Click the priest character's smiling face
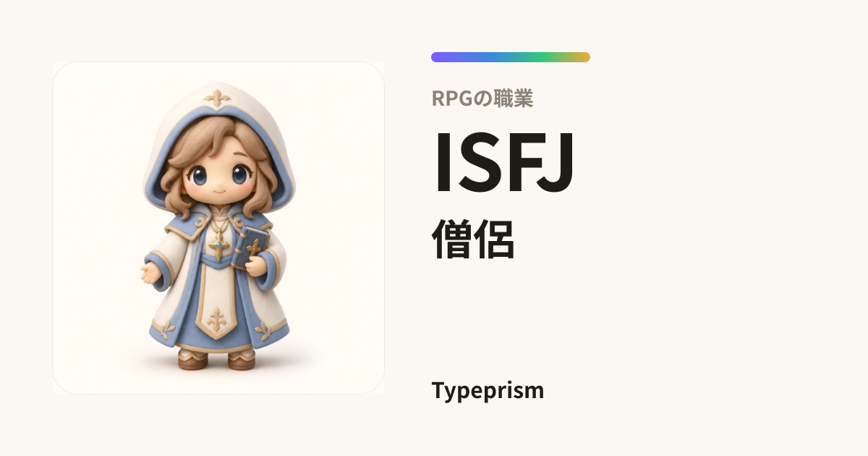This screenshot has width=868, height=456. tap(218, 181)
